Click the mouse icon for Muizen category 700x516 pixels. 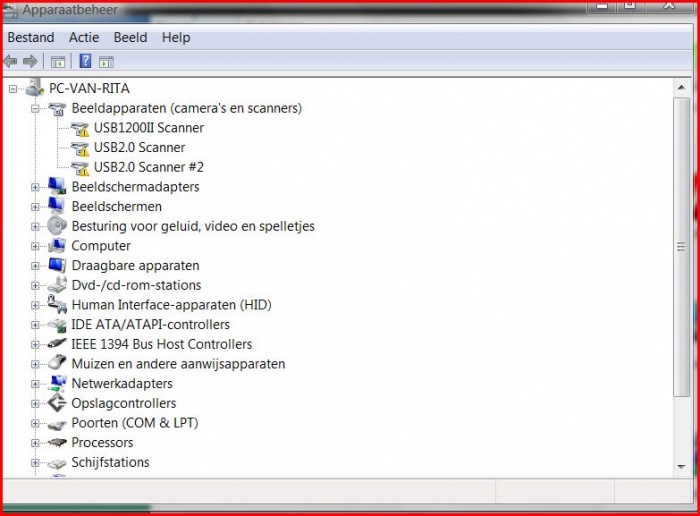coord(57,362)
